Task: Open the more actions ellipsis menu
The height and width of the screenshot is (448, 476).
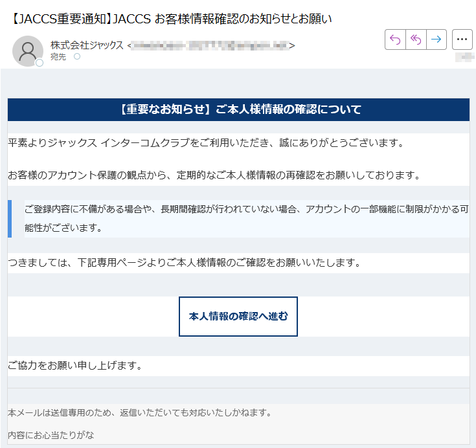Action: click(462, 39)
